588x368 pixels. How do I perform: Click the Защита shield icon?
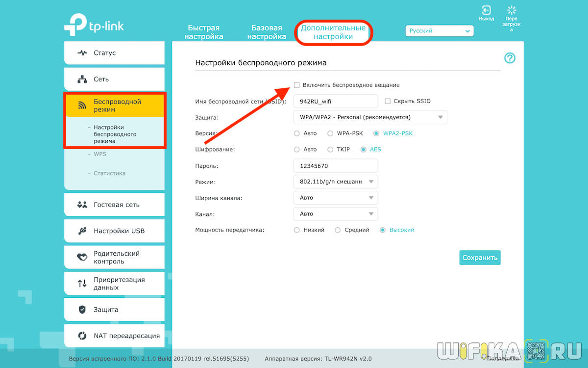[82, 310]
